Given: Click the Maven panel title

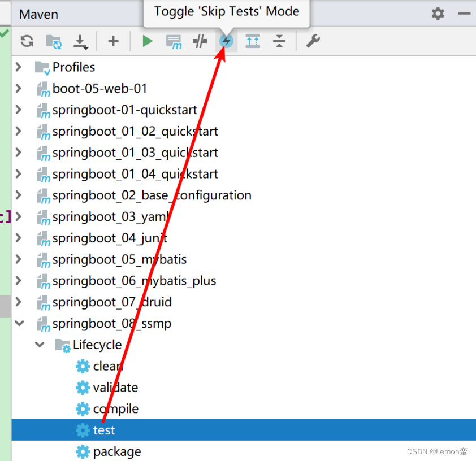Looking at the screenshot, I should (x=38, y=14).
